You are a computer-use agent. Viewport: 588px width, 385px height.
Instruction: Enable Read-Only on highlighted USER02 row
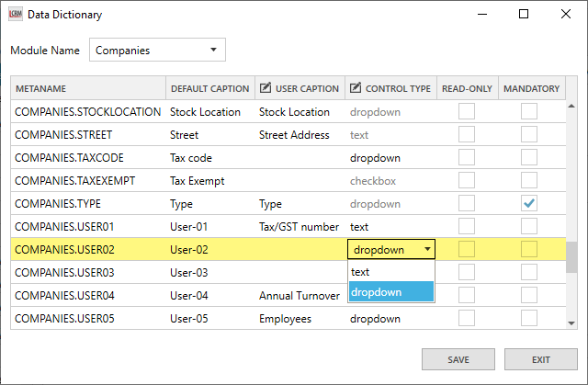pyautogui.click(x=467, y=249)
